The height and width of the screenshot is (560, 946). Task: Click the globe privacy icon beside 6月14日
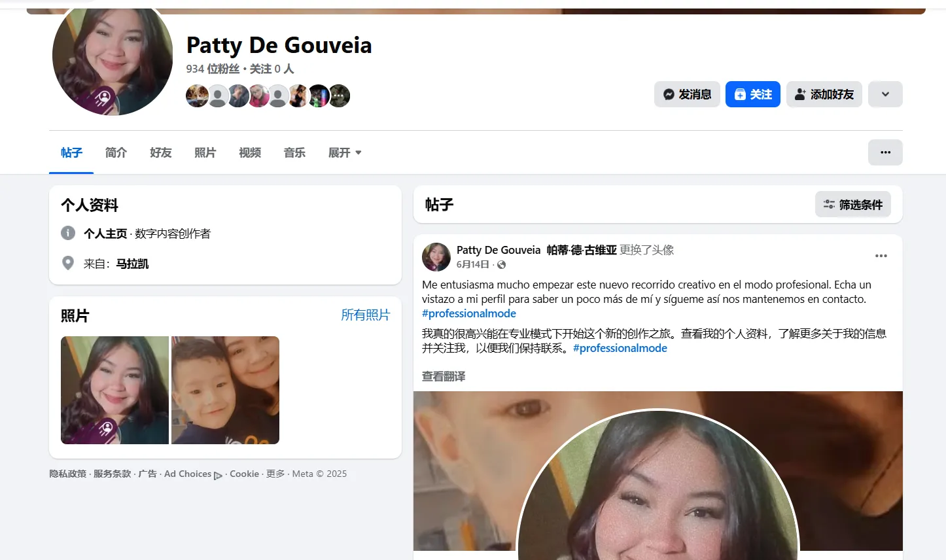pos(501,264)
